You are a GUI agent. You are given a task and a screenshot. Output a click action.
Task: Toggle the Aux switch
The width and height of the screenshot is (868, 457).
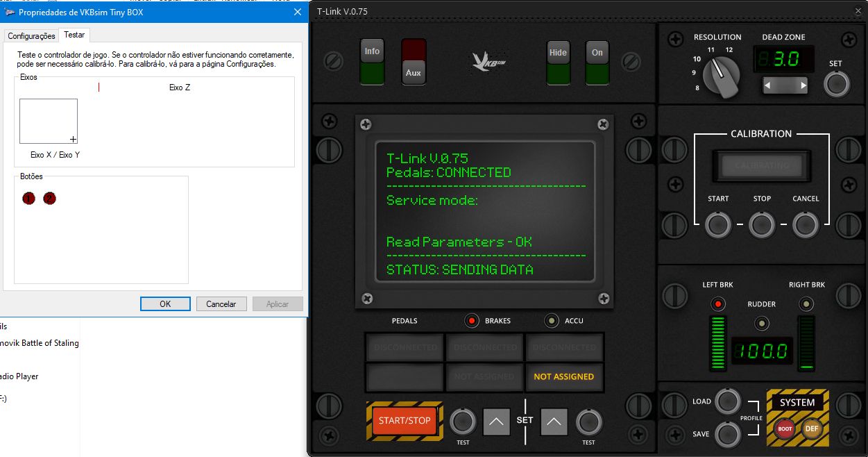[414, 62]
